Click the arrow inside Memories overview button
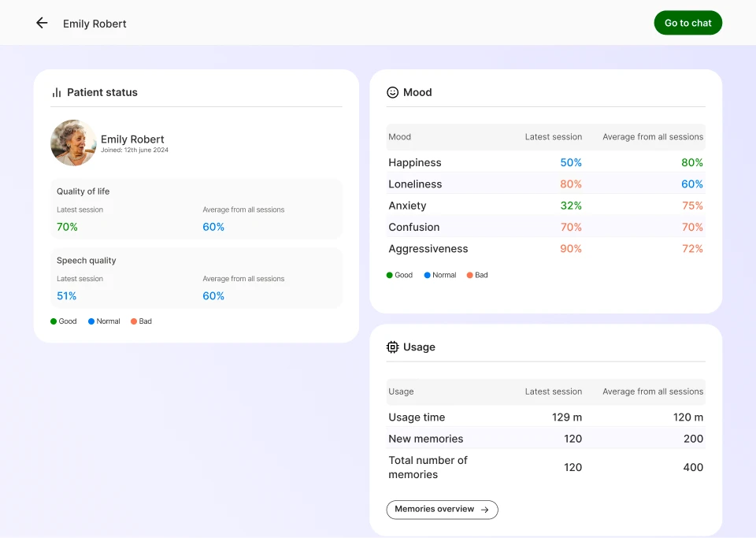 click(x=484, y=510)
